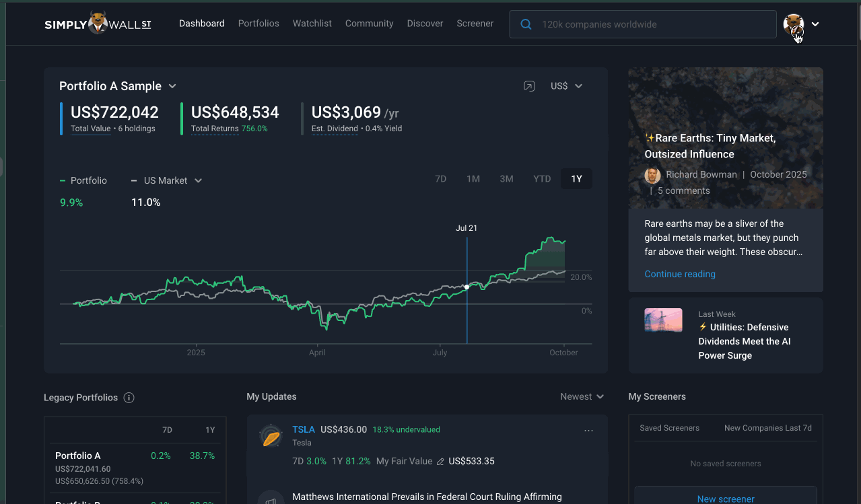Go to the Dashboard tab

tap(202, 24)
